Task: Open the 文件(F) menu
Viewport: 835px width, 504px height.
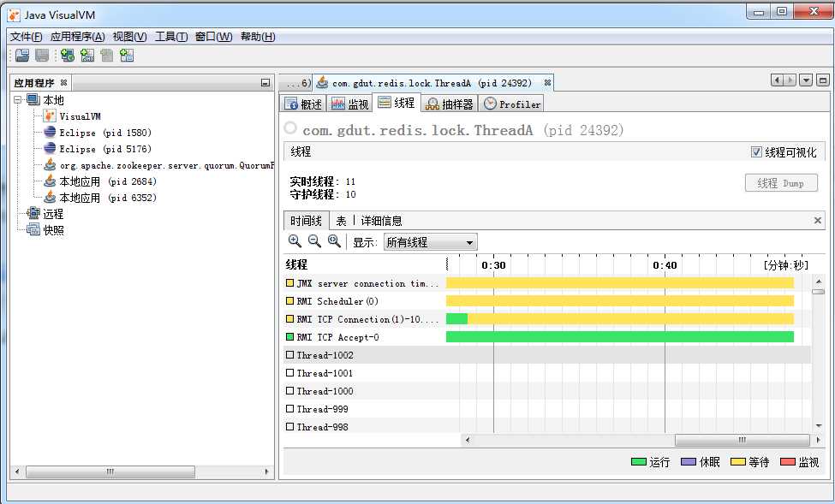Action: pyautogui.click(x=26, y=37)
